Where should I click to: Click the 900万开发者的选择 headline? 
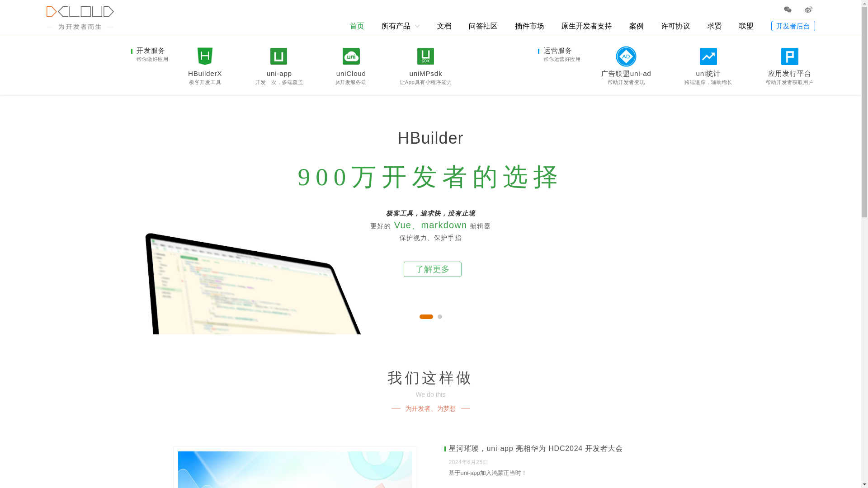(429, 177)
